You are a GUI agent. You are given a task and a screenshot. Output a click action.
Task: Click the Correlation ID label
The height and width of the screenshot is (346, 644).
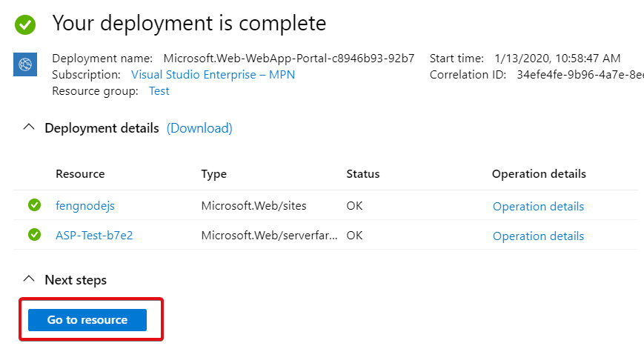[x=468, y=75]
